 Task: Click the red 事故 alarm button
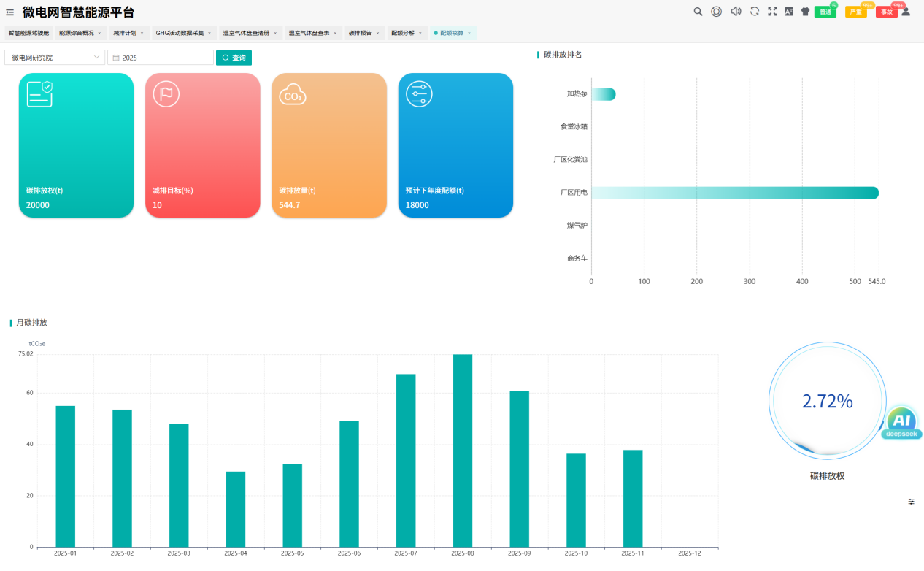pyautogui.click(x=885, y=12)
